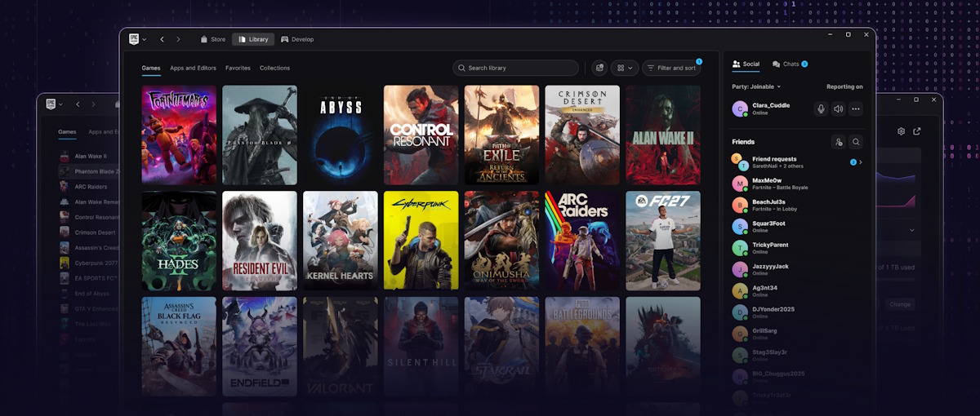
Task: Open the PUBG Battlegrounds game tile
Action: click(582, 346)
